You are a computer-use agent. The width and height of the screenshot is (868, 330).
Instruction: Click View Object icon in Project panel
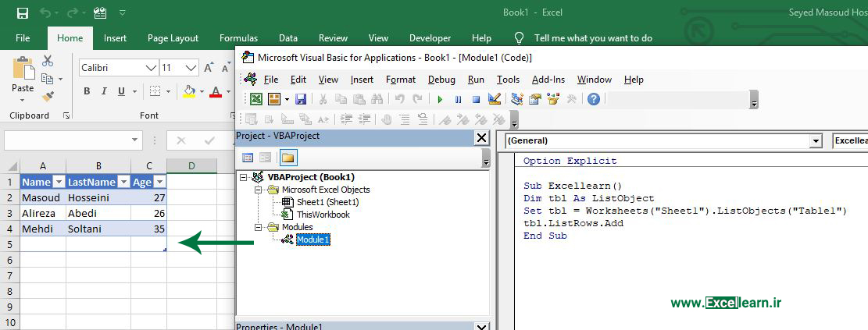coord(265,158)
